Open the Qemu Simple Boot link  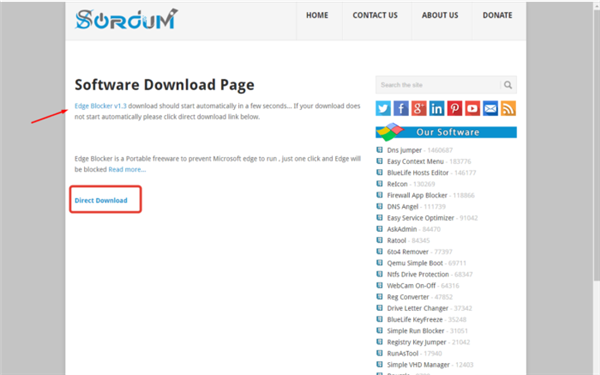(x=415, y=263)
